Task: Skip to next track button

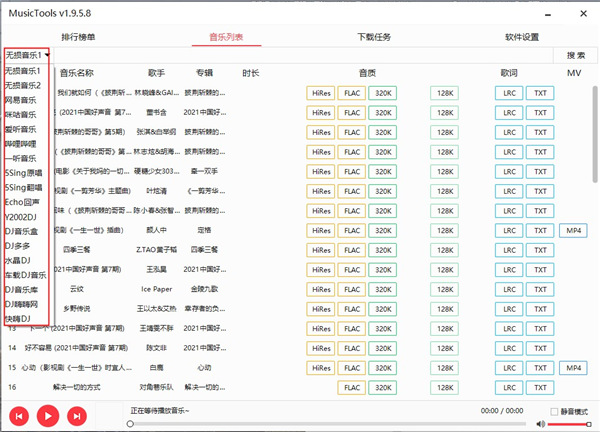Action: [x=78, y=414]
